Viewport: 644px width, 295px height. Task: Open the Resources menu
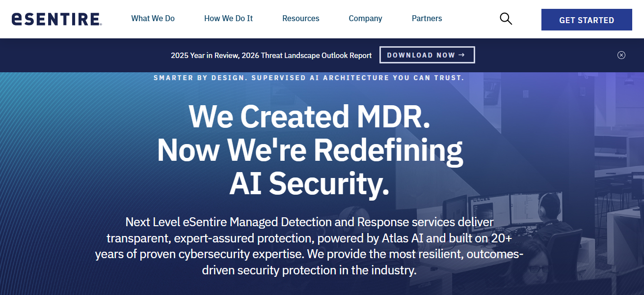(x=300, y=19)
